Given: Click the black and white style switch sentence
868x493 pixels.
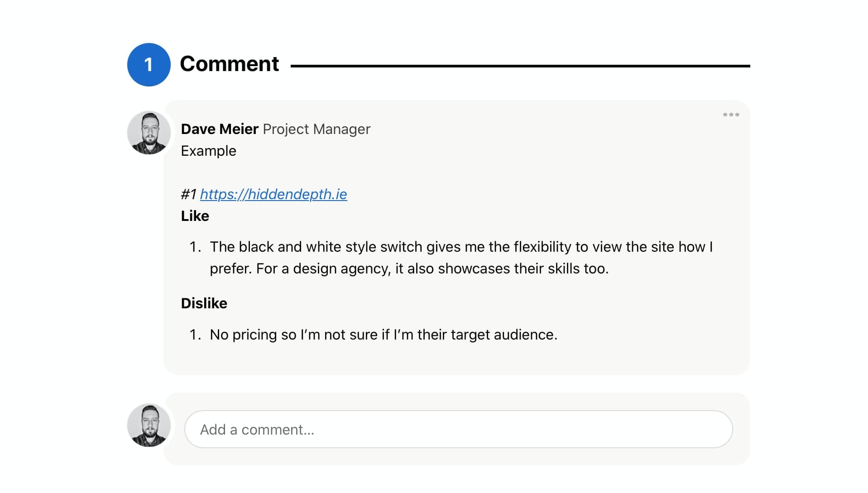Looking at the screenshot, I should click(461, 258).
